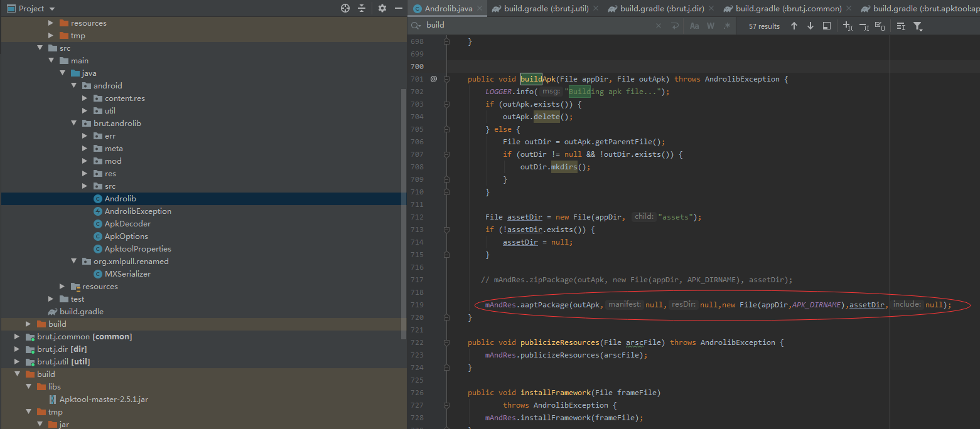Click the new line search icon

pos(675,26)
